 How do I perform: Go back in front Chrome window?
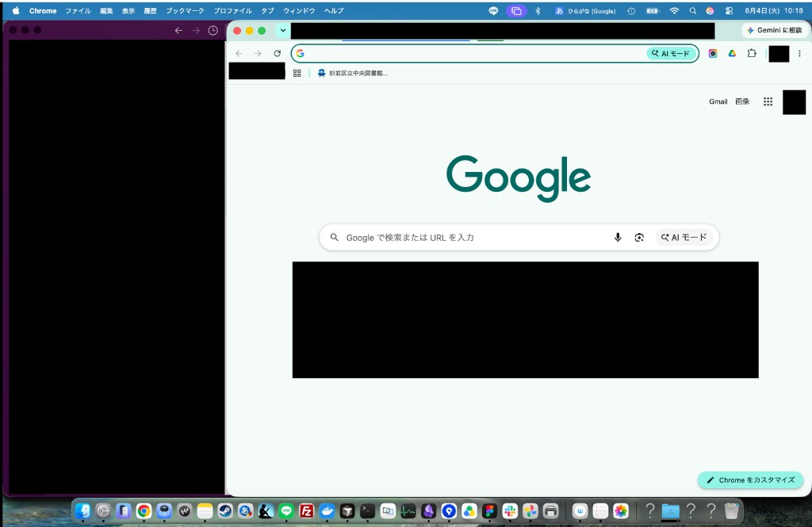point(239,53)
